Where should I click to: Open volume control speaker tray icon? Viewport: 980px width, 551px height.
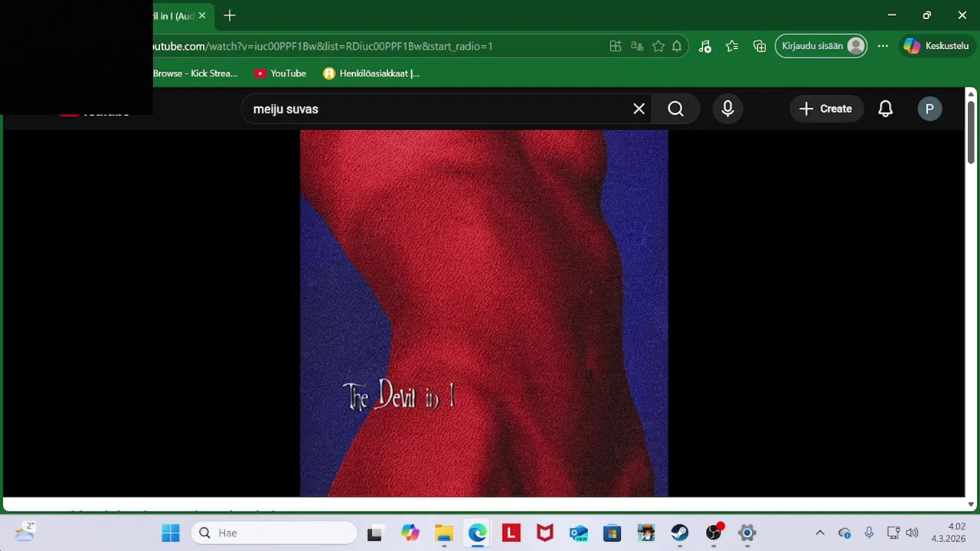pyautogui.click(x=911, y=533)
